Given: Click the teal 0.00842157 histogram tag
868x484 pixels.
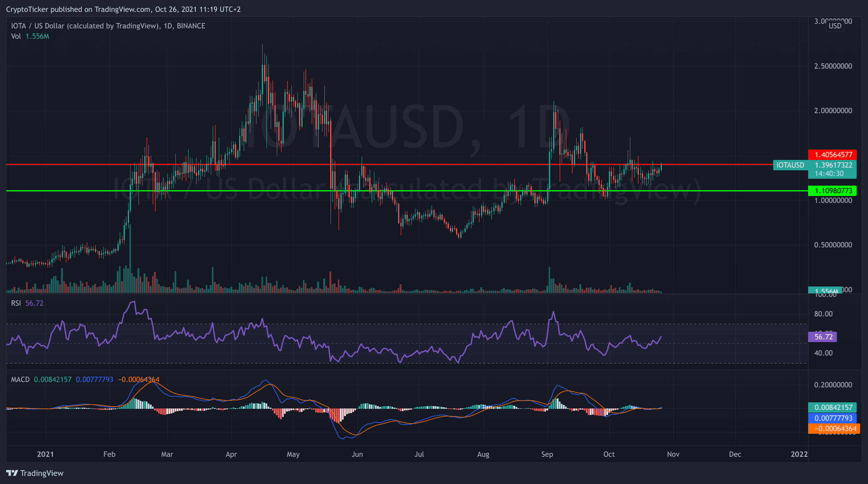Looking at the screenshot, I should (x=832, y=407).
